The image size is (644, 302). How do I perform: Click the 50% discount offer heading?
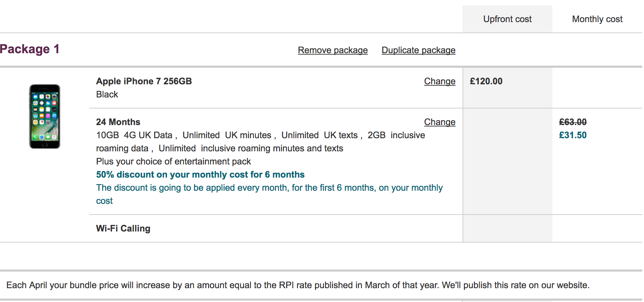coord(200,175)
